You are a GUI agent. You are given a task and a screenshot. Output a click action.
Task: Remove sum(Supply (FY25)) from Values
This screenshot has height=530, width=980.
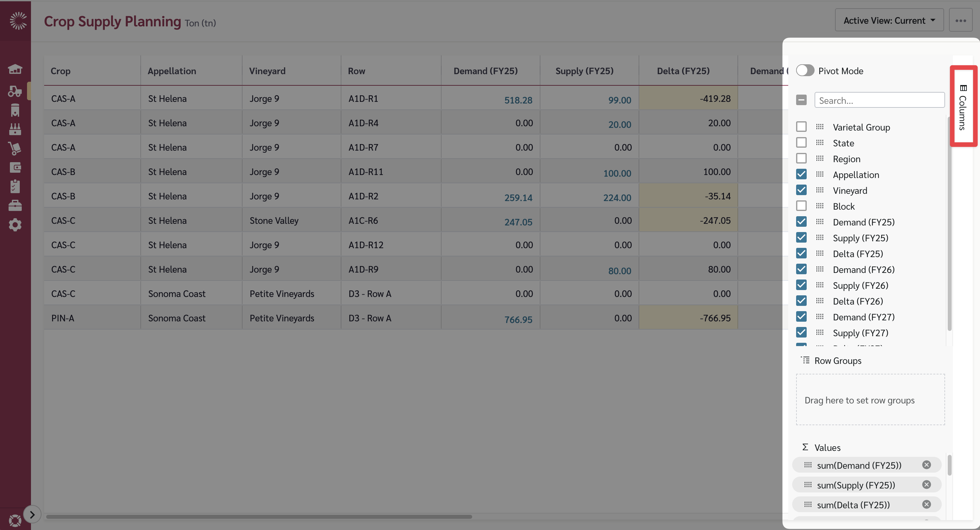pyautogui.click(x=926, y=484)
